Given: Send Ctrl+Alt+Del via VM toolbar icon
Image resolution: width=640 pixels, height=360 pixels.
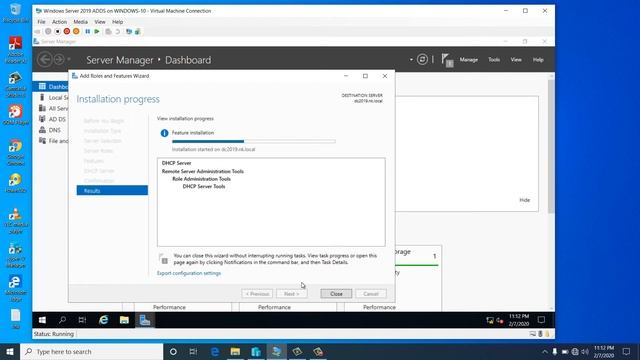Looking at the screenshot, I should coord(38,31).
